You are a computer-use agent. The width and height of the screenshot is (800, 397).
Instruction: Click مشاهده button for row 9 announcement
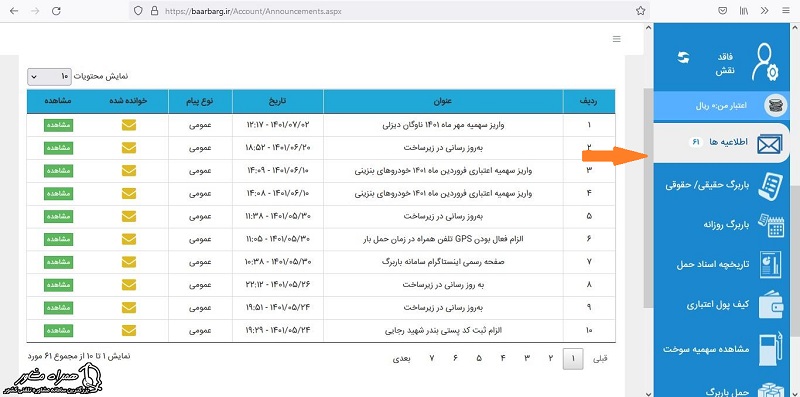(58, 308)
